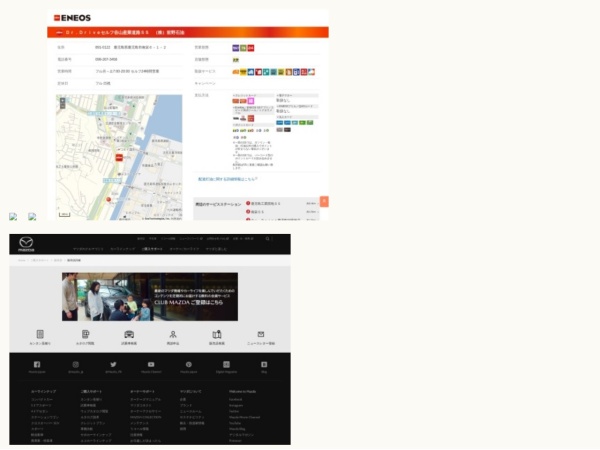
Task: Open Mazda's Instagram icon
Action: coord(76,367)
